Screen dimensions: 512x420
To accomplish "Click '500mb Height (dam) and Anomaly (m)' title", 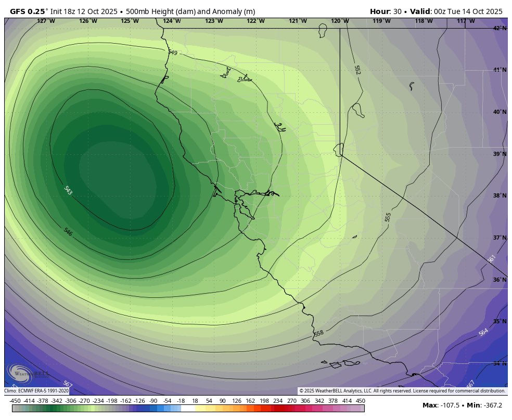I will pyautogui.click(x=190, y=11).
